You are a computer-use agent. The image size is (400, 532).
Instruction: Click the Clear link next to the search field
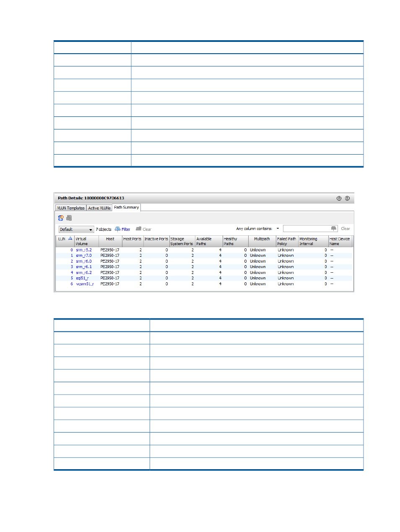345,229
